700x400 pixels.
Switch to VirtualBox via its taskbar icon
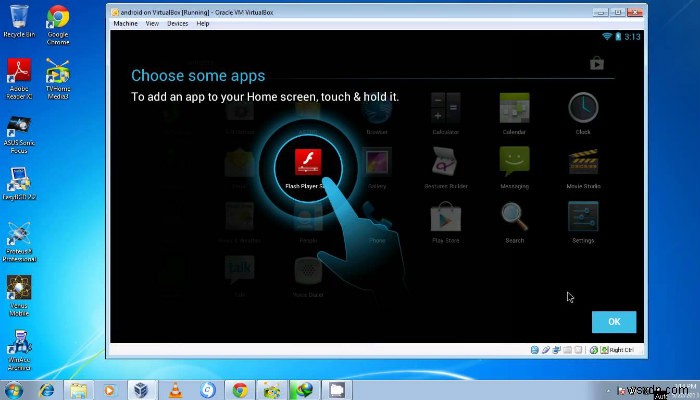click(142, 390)
